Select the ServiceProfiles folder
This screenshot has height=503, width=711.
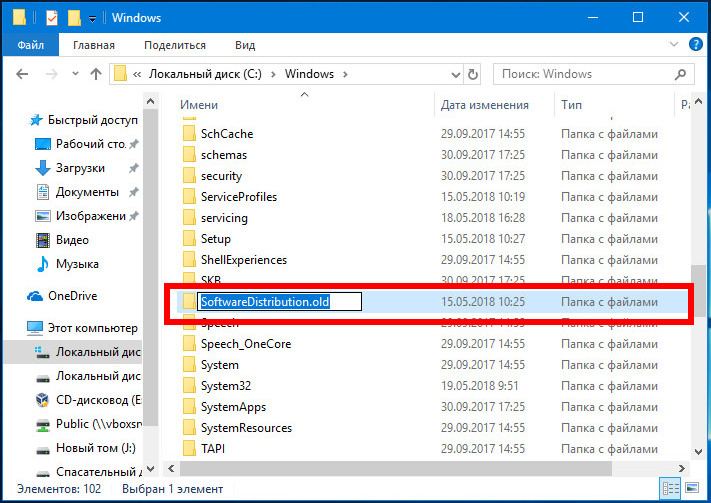[239, 197]
